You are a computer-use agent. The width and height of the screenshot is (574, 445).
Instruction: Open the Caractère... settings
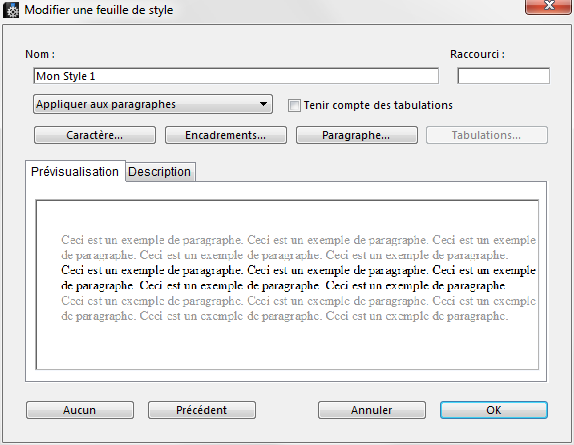tap(95, 135)
